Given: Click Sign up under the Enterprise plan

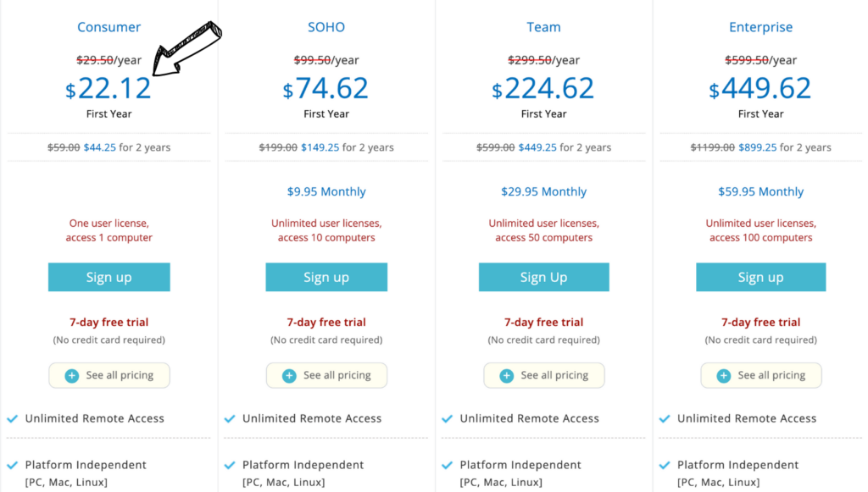Looking at the screenshot, I should (760, 277).
